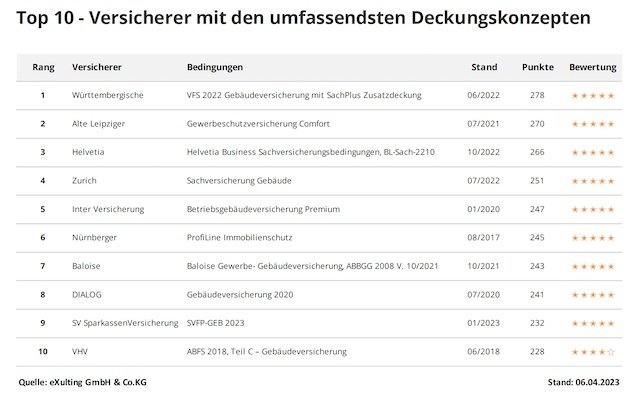The height and width of the screenshot is (406, 640).
Task: Sort by the Stand column header
Action: [484, 66]
